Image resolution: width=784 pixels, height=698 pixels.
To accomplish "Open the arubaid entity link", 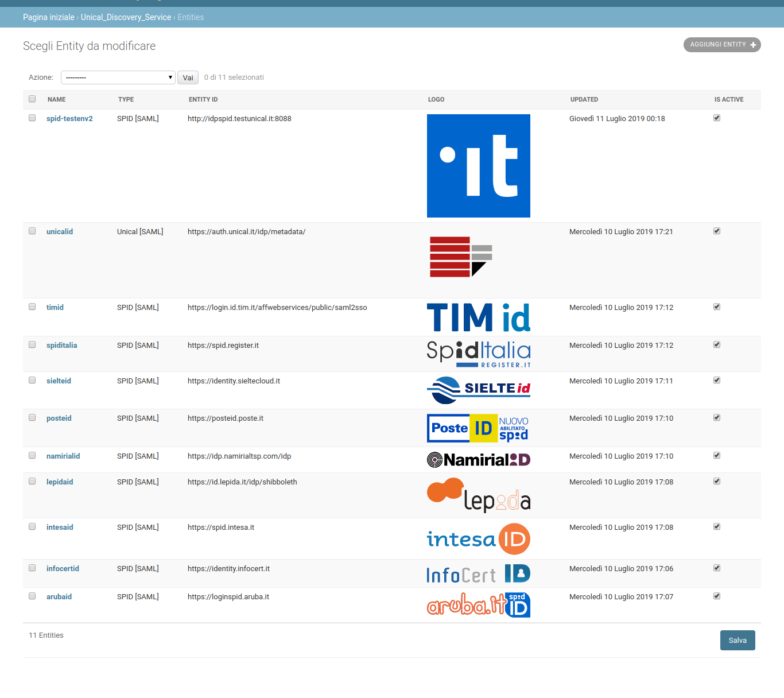I will point(59,597).
